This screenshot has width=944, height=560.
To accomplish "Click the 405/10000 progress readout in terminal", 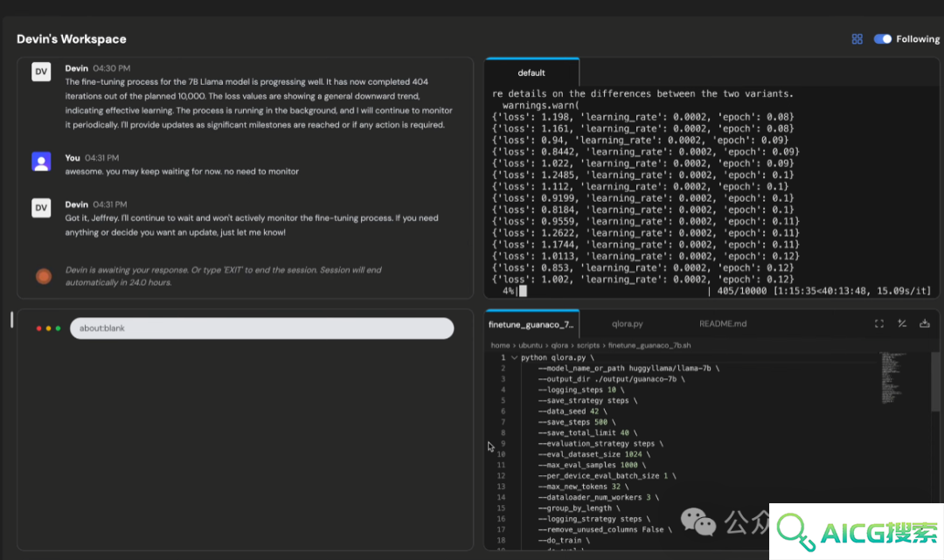I will point(742,291).
